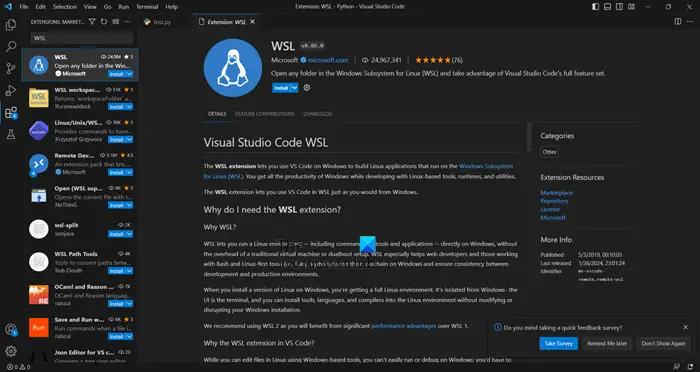Switch to the Feature Contributions tab
This screenshot has width=700, height=372.
(265, 114)
